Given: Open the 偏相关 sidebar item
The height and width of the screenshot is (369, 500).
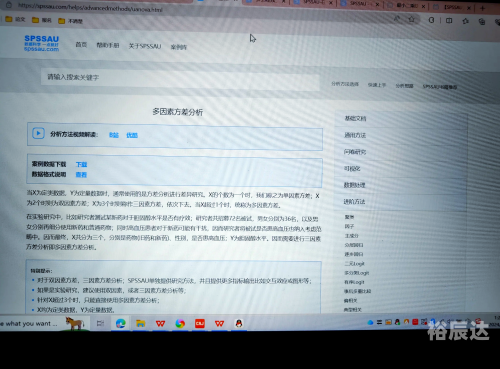Looking at the screenshot, I should [350, 301].
